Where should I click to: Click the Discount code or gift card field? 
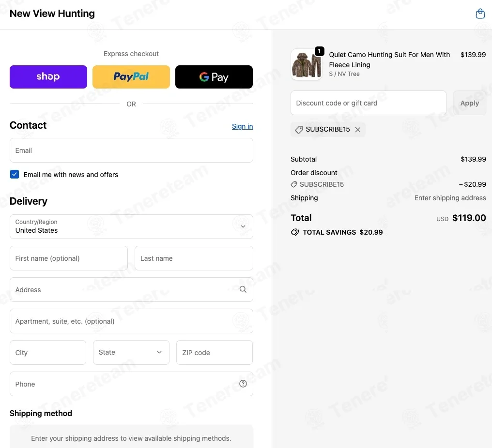369,103
